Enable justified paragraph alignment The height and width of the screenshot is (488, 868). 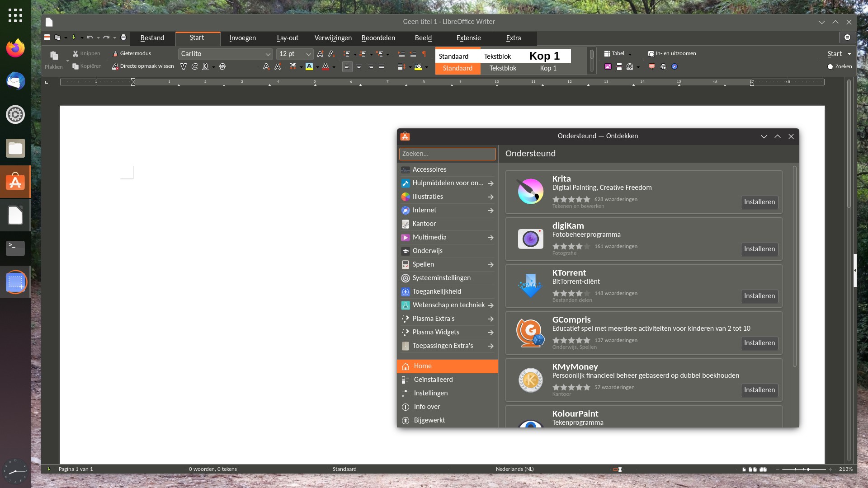382,67
